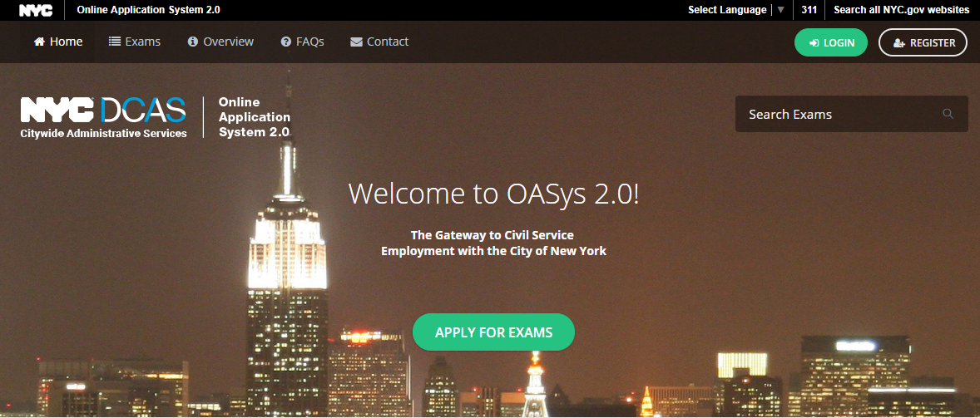The width and height of the screenshot is (980, 418).
Task: Click the REGISTER button
Action: 923,42
